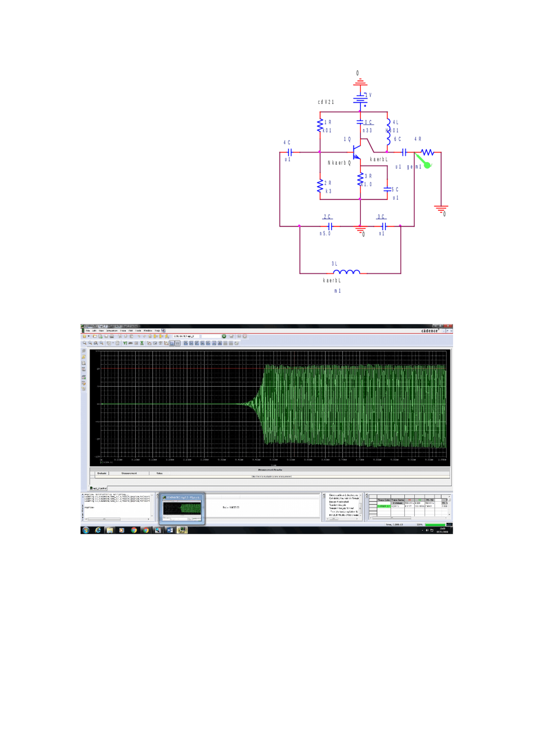Click the bottom icon in left sidebar
Viewport: 534px width, 756px height.
[x=84, y=389]
